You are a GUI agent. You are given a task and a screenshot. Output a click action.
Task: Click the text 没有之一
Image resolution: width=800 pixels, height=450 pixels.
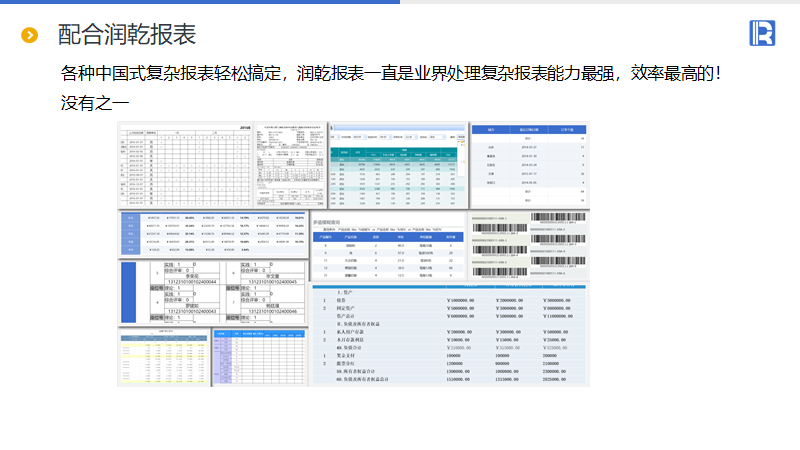95,103
